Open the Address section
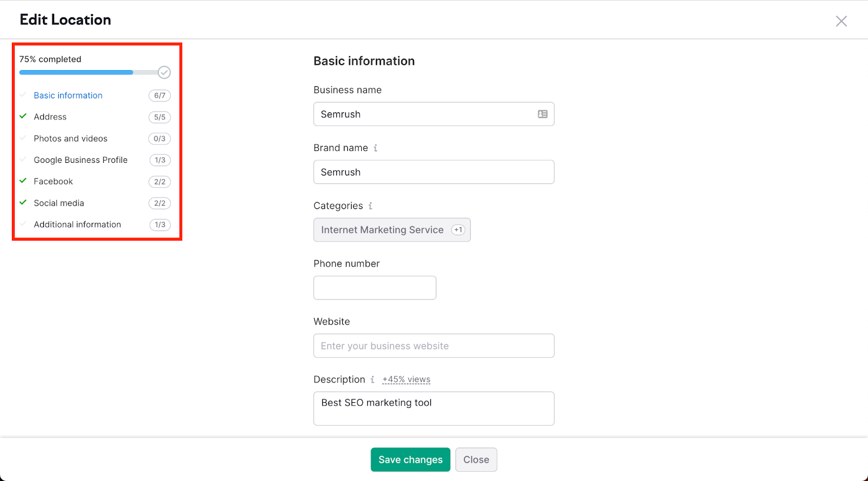 coord(50,117)
